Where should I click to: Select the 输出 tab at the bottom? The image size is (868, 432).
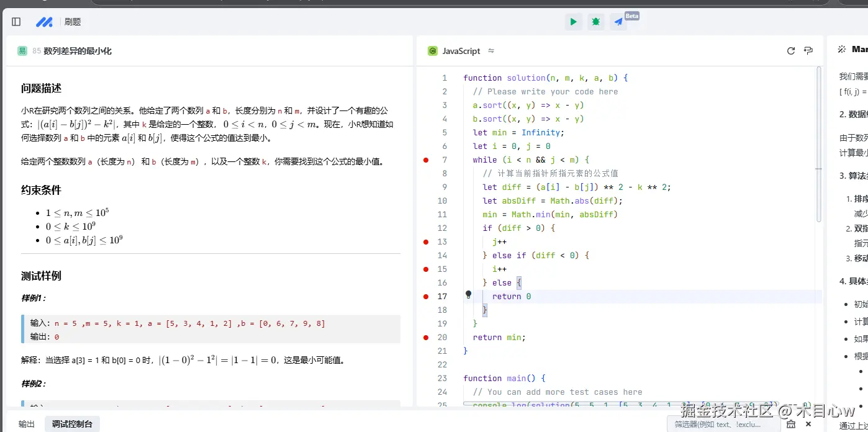(25, 423)
